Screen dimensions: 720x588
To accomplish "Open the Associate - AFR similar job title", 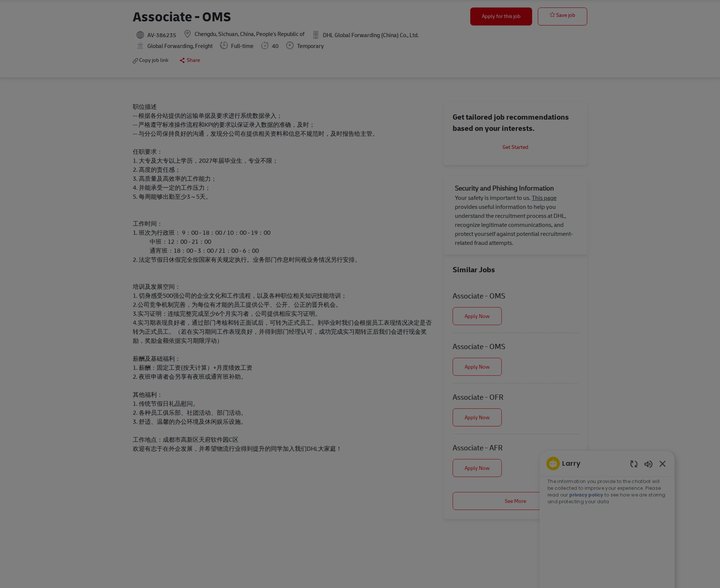I will tap(478, 448).
